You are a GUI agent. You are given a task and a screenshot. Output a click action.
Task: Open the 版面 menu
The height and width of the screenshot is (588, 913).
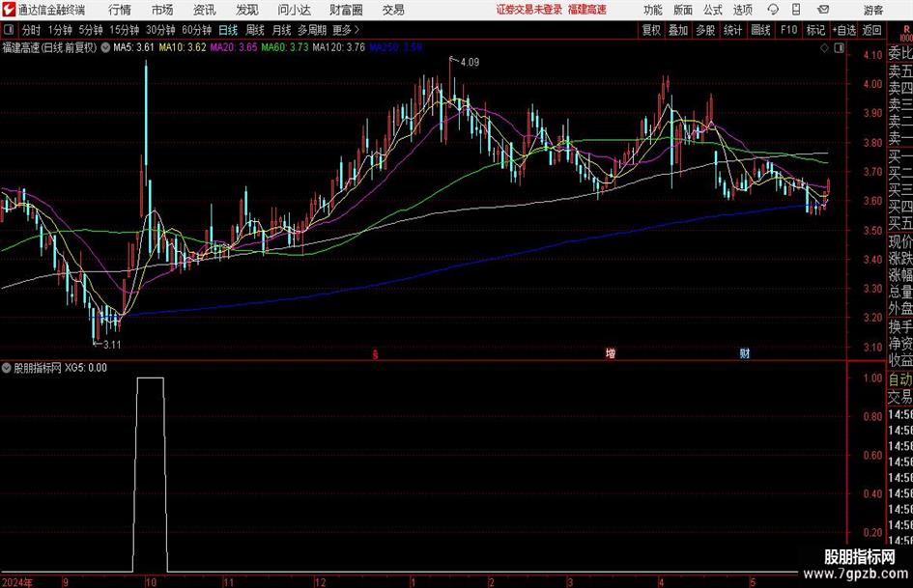[683, 10]
